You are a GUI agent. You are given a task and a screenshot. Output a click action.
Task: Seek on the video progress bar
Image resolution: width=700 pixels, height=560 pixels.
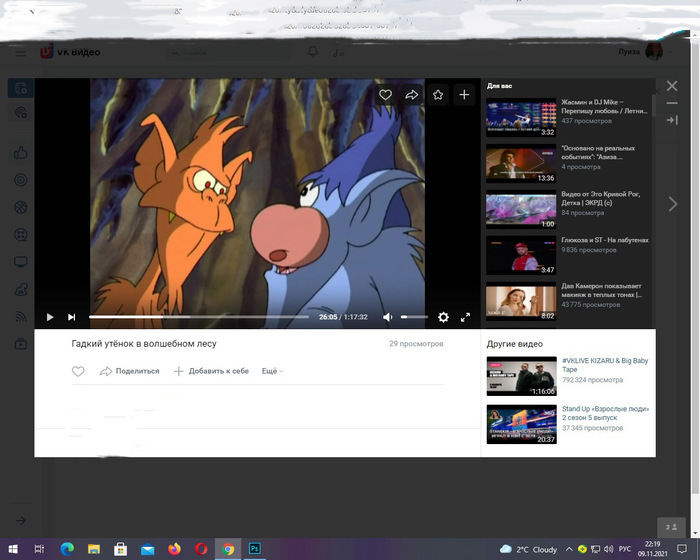(x=200, y=317)
